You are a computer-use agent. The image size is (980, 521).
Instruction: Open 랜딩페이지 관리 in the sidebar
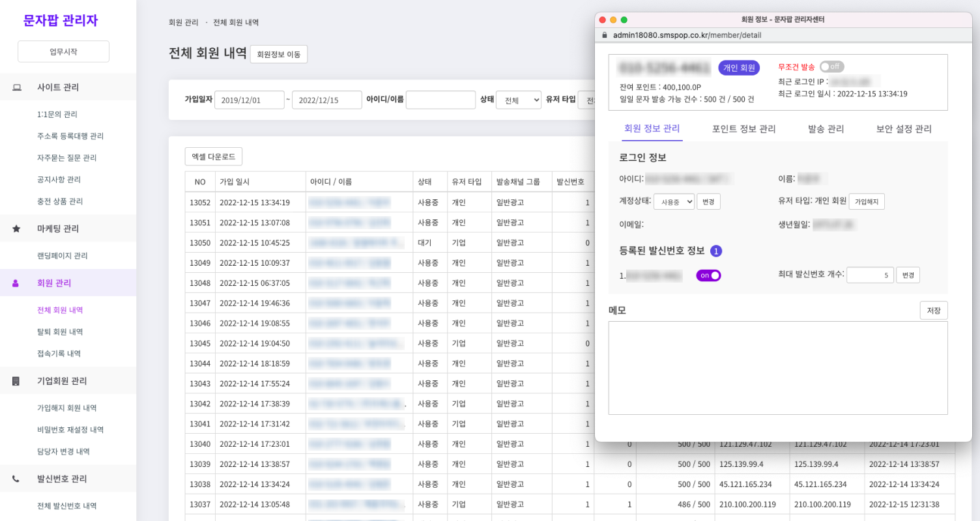63,256
